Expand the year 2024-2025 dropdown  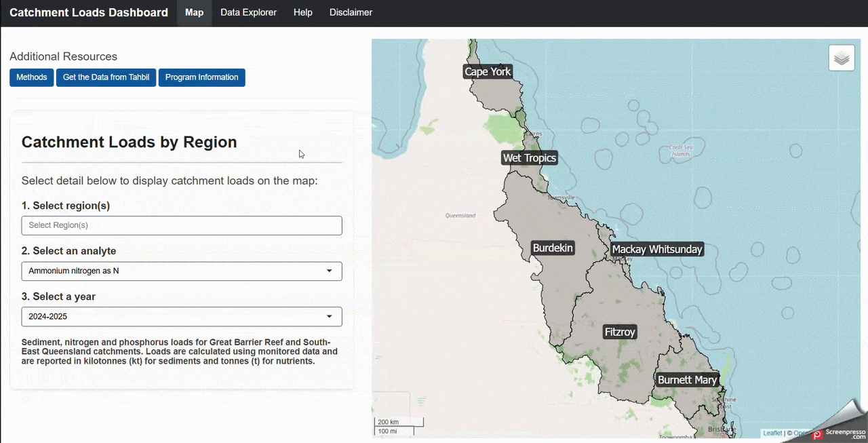pos(182,317)
